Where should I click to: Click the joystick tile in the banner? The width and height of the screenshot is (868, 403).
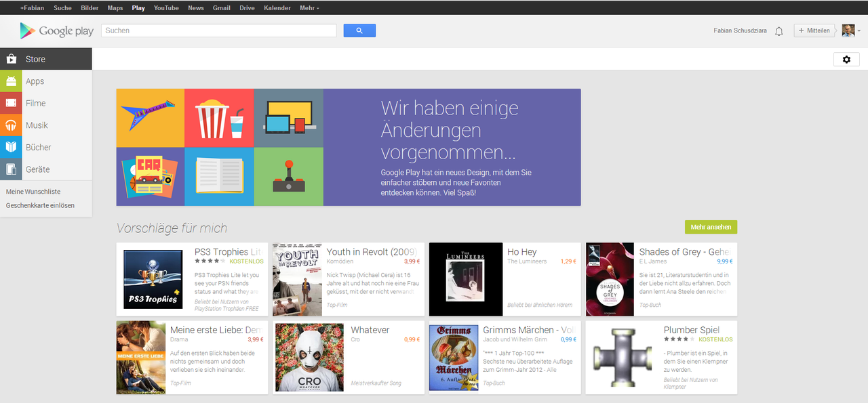point(289,176)
